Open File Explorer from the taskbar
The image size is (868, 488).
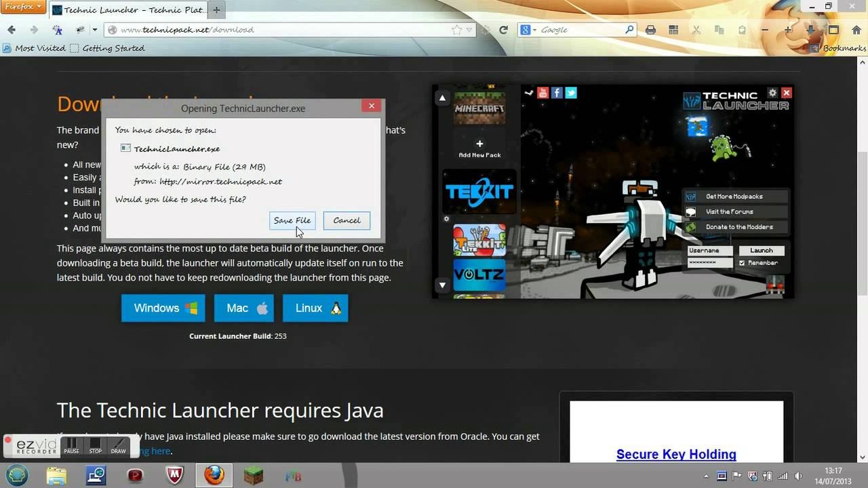click(57, 476)
